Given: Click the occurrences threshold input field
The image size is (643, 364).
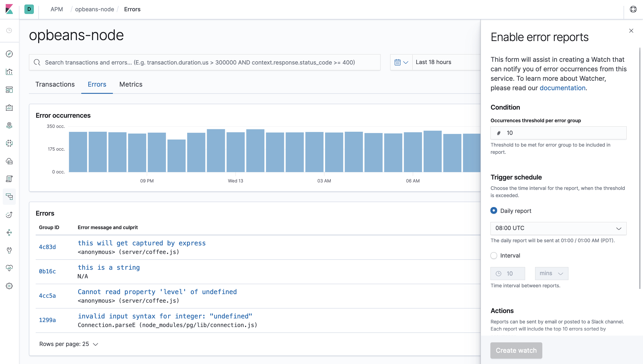Looking at the screenshot, I should tap(558, 133).
